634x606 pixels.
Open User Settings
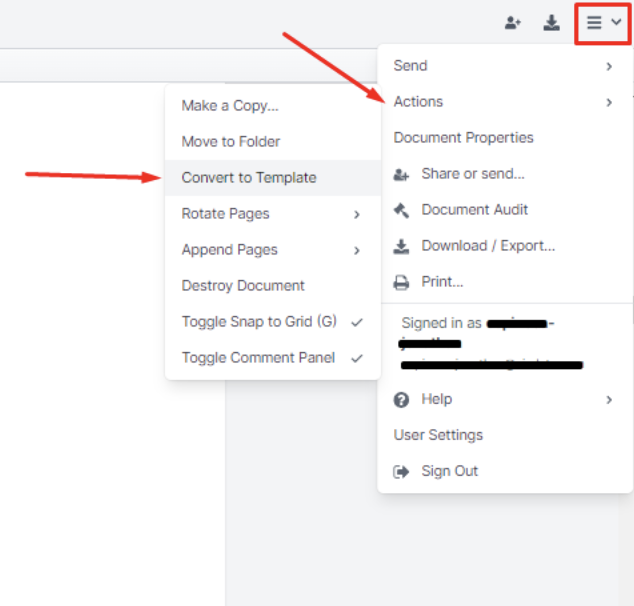pyautogui.click(x=438, y=435)
